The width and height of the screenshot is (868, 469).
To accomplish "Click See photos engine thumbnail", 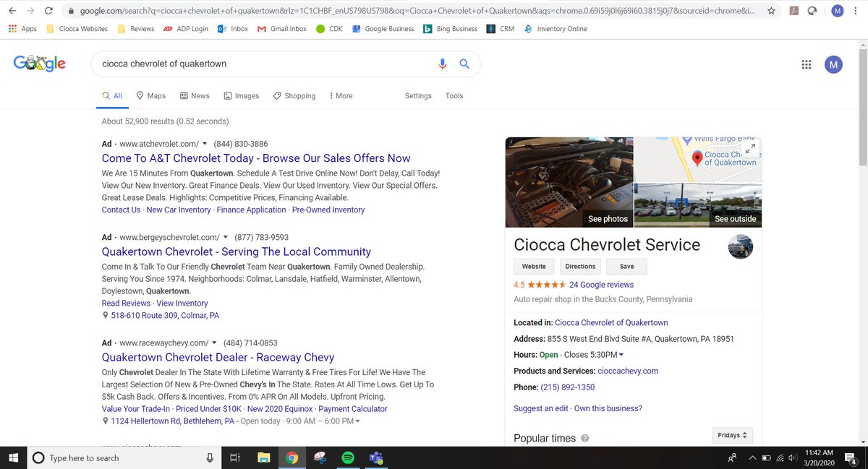I will (x=569, y=182).
